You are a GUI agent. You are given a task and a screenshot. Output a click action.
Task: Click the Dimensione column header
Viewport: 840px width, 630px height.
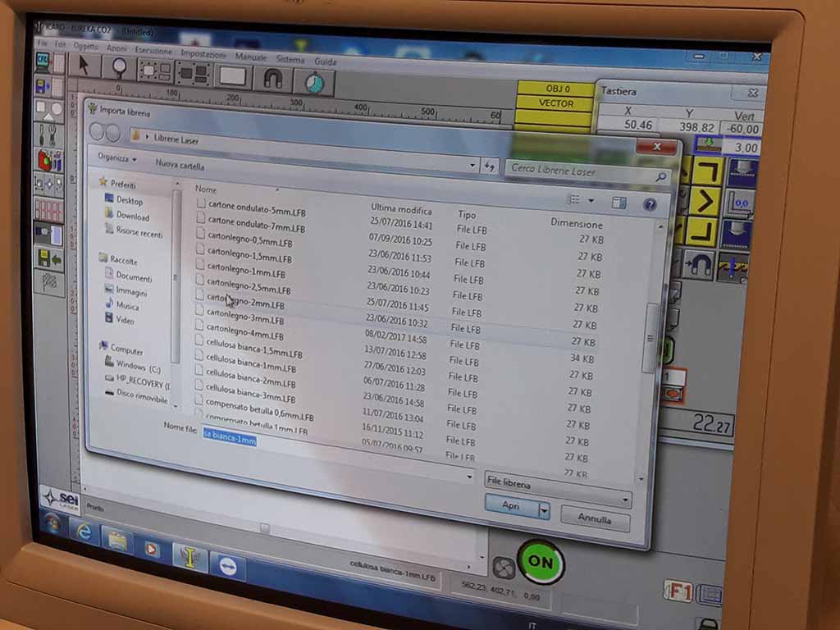[x=577, y=223]
